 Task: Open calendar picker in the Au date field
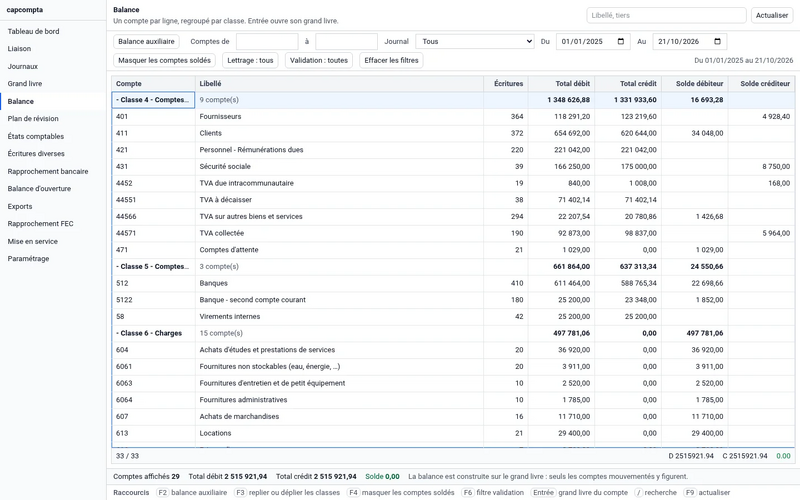point(717,41)
